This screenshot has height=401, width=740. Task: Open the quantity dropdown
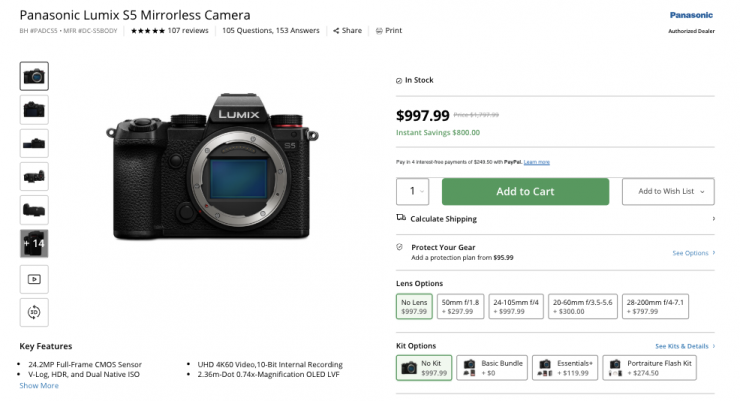point(416,191)
